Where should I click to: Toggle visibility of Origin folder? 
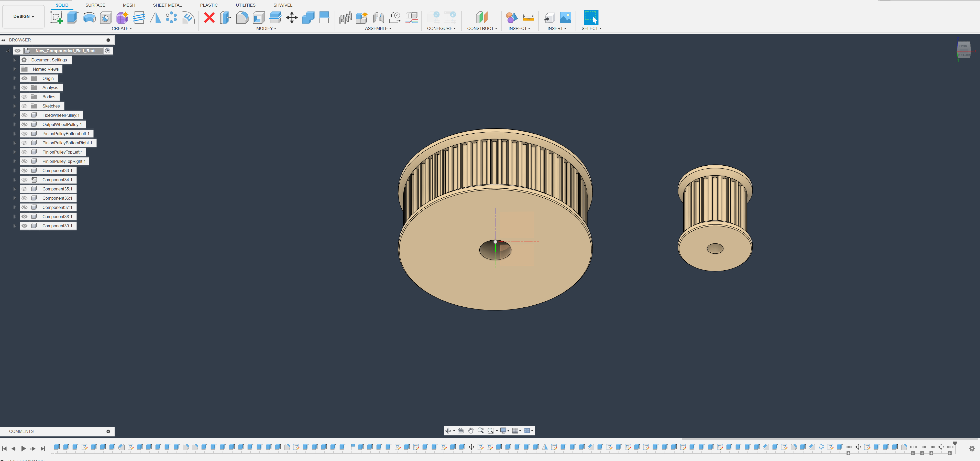point(24,78)
